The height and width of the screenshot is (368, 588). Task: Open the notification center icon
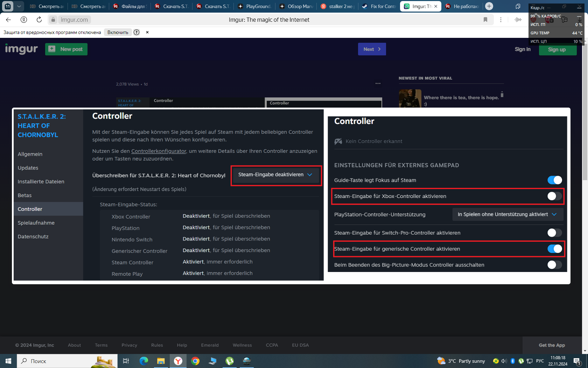click(x=577, y=361)
